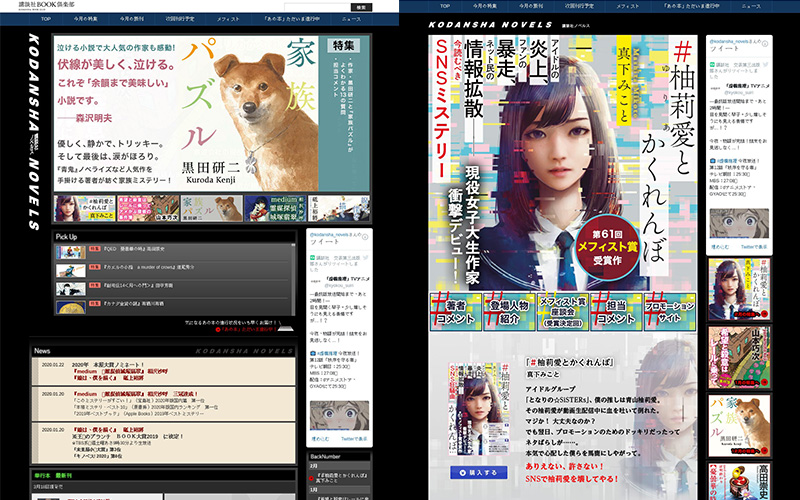Screen dimensions: 800x500
Task: Select #柚莉愛とかくれんぼ thumbnail below left banner
Action: click(x=85, y=208)
